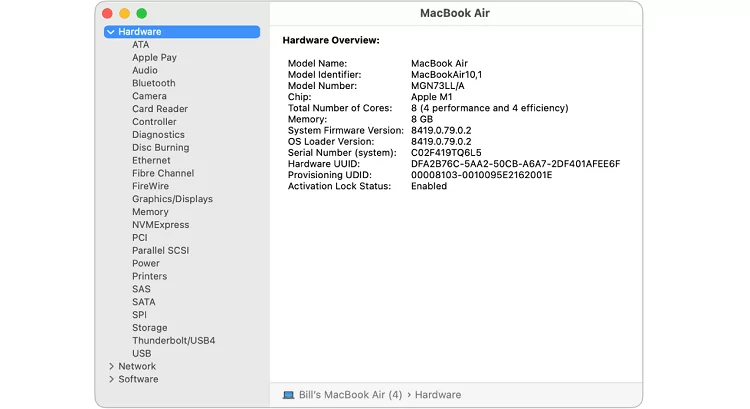The width and height of the screenshot is (750, 409).
Task: Click the Model Number value MGN73LL/A
Action: 438,86
